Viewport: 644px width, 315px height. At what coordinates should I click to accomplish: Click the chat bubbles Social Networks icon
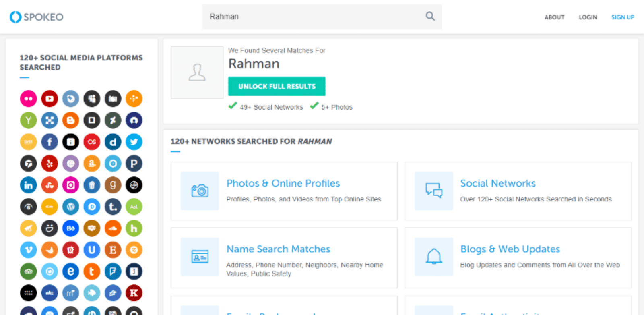click(x=434, y=191)
